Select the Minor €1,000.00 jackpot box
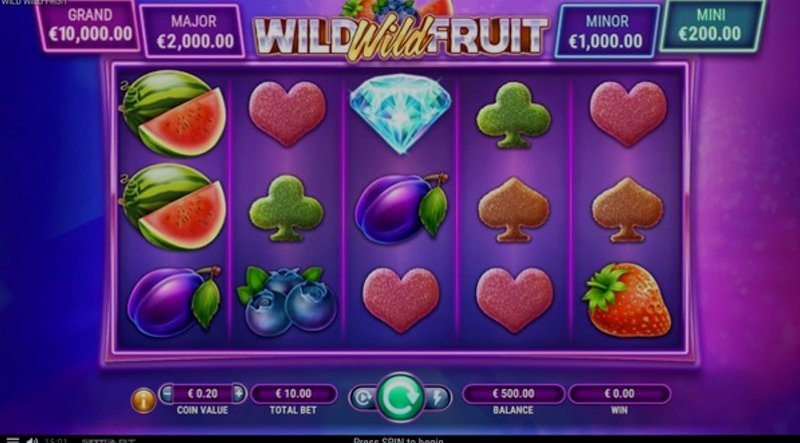This screenshot has width=800, height=443. [x=607, y=31]
